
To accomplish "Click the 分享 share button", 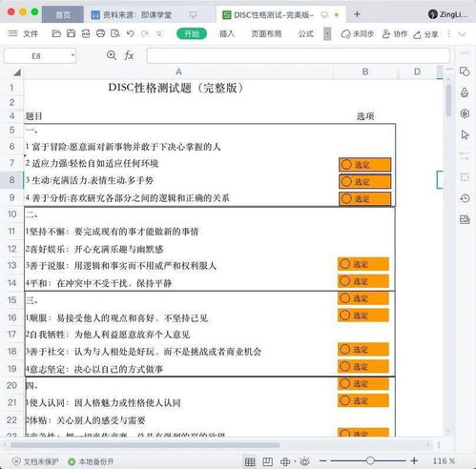I will point(425,34).
